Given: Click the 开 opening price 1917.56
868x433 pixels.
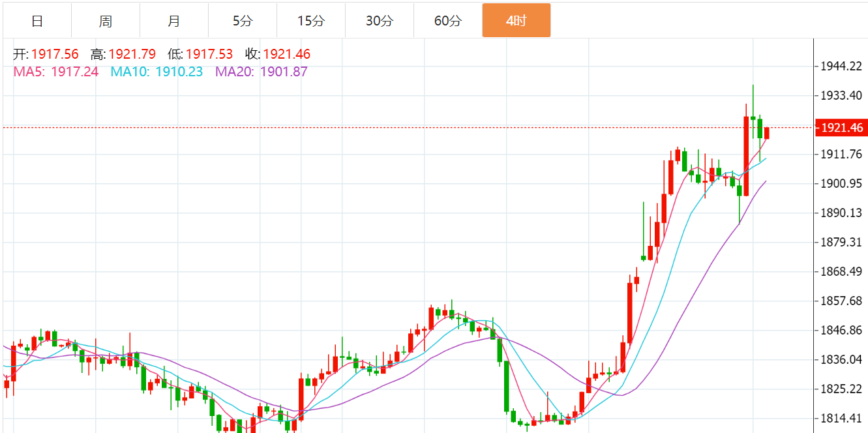Looking at the screenshot, I should click(x=55, y=55).
